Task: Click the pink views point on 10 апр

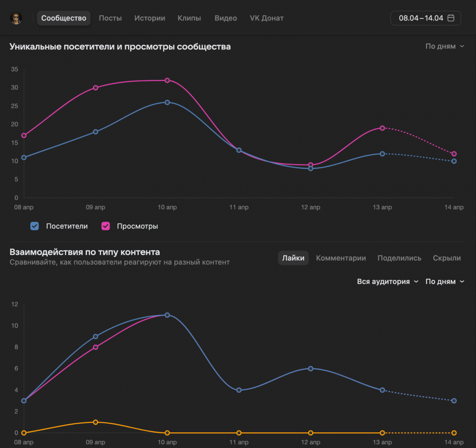Action: [x=167, y=80]
